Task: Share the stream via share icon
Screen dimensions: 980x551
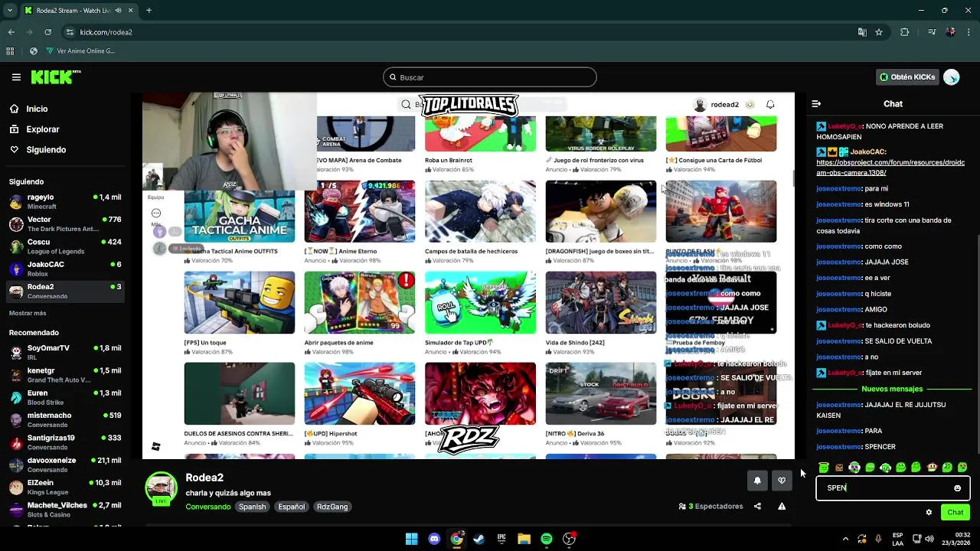Action: coord(757,506)
